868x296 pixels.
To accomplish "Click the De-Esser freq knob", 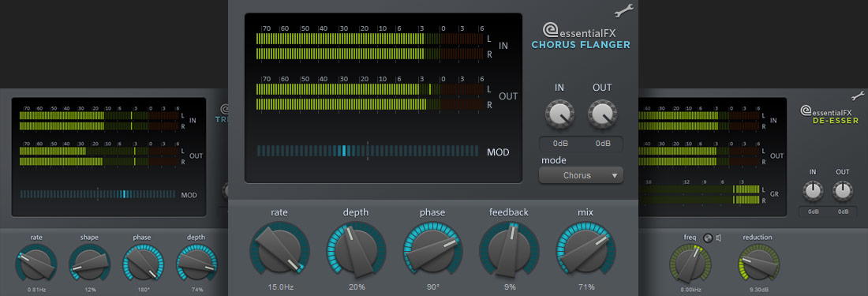I will [x=690, y=263].
